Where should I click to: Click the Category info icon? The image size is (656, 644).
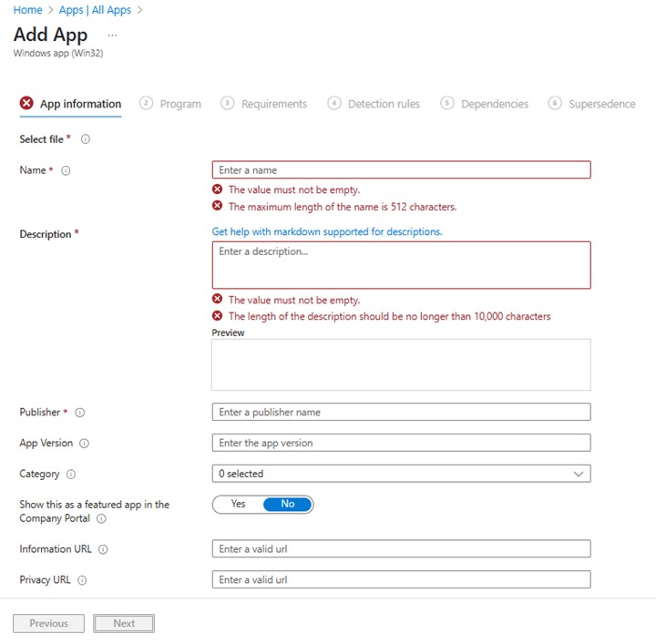(71, 475)
